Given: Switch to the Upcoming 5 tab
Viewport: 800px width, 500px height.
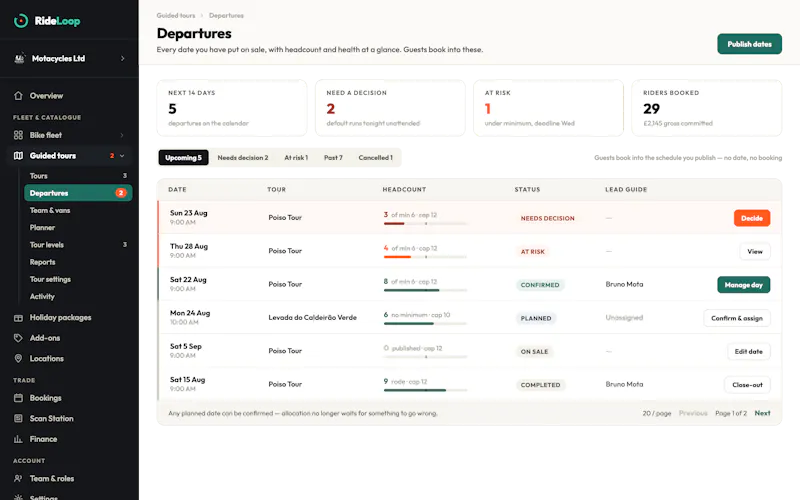Looking at the screenshot, I should coord(183,158).
